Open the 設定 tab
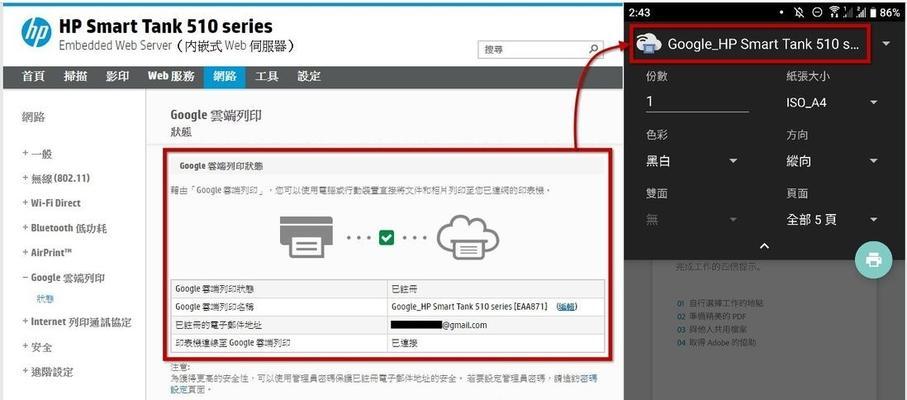 pyautogui.click(x=309, y=76)
